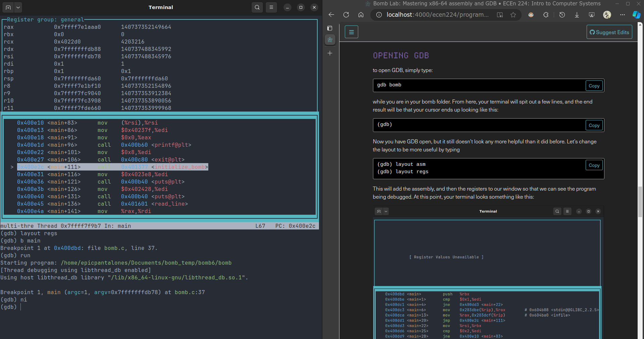This screenshot has width=644, height=339.
Task: Click the 'call read_line' assembly line
Action: (102, 204)
